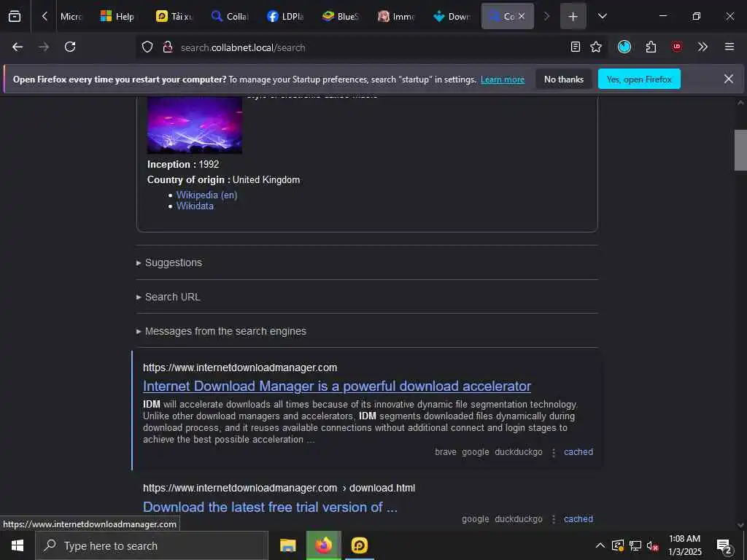Click the Firefox taskbar icon

point(323,545)
